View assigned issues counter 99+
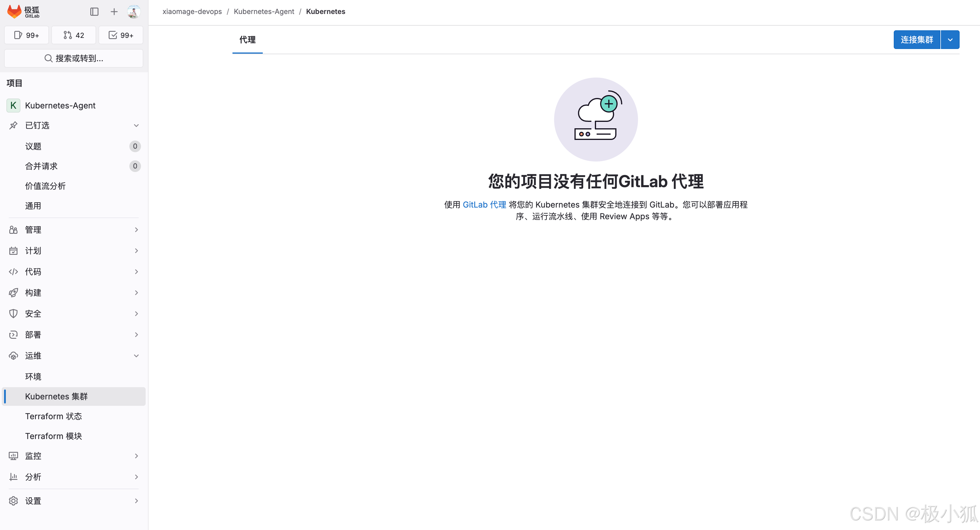The width and height of the screenshot is (980, 530). pos(26,35)
